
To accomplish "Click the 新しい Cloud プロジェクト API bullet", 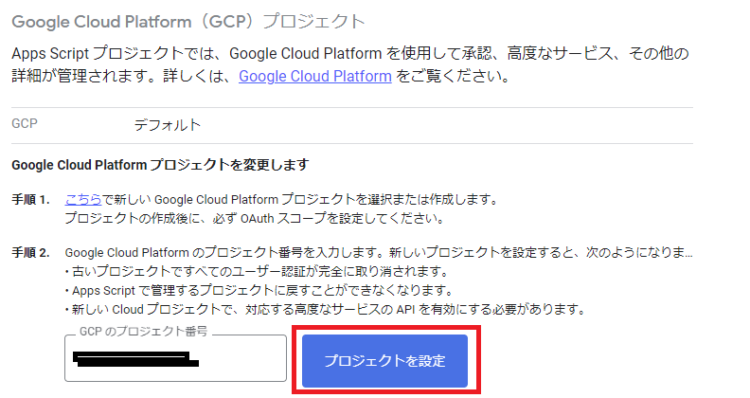I will coord(325,310).
